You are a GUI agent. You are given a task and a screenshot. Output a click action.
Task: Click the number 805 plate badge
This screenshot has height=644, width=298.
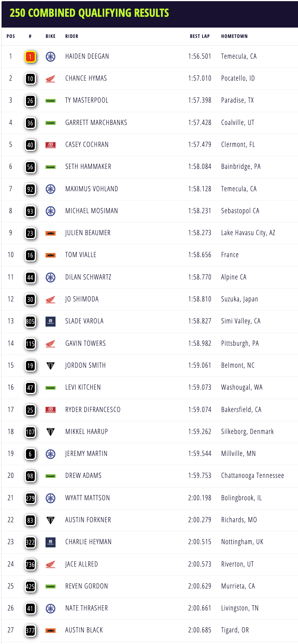click(x=30, y=321)
